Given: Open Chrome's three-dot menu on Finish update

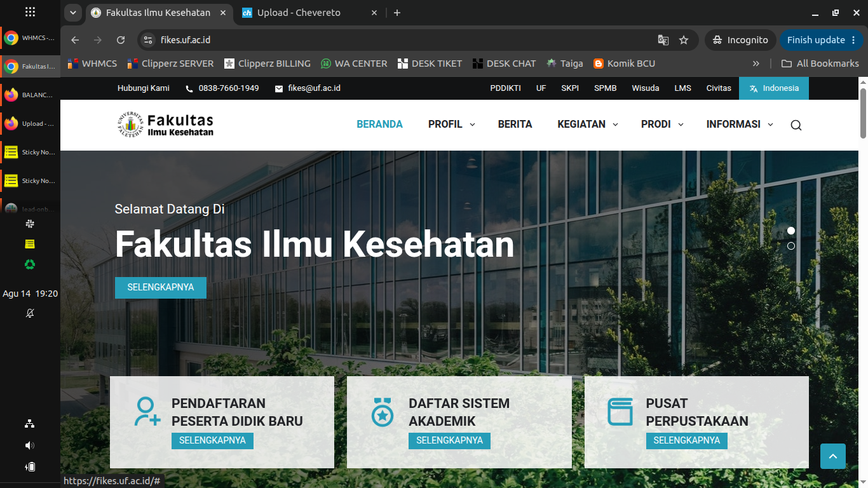Looking at the screenshot, I should pyautogui.click(x=852, y=40).
